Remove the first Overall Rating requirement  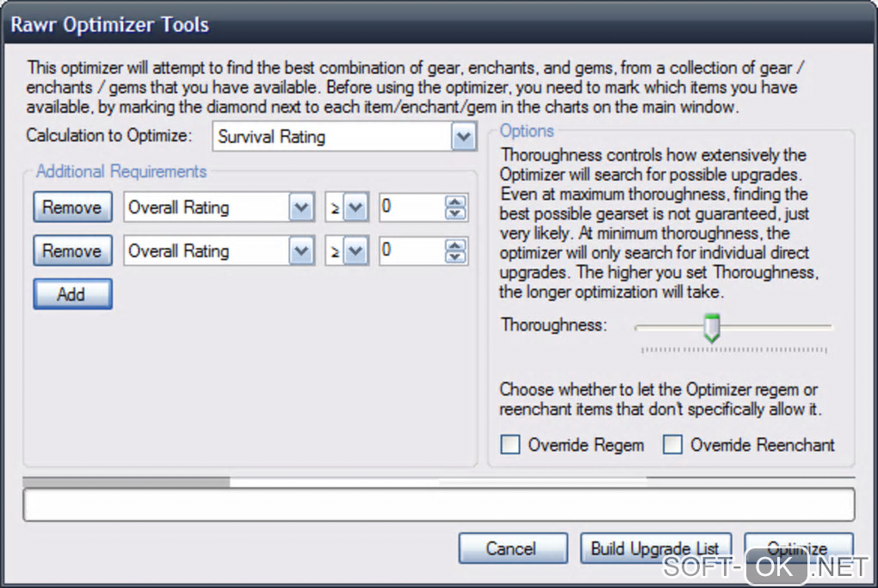point(72,207)
